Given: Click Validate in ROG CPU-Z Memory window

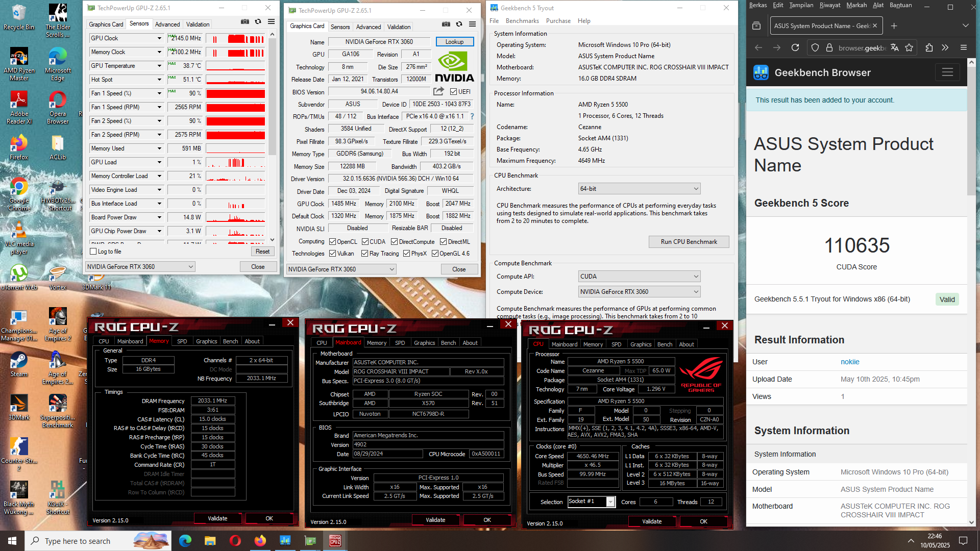Looking at the screenshot, I should pos(217,518).
